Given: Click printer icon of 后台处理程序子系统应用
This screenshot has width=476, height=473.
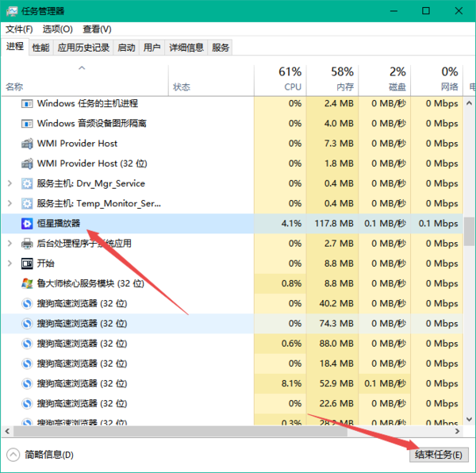Looking at the screenshot, I should point(27,244).
